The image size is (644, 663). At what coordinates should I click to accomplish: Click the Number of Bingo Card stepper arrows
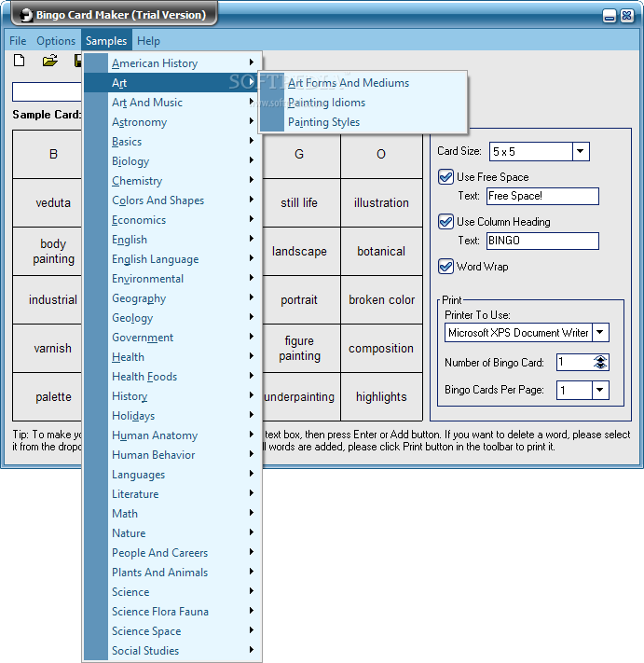click(x=600, y=362)
